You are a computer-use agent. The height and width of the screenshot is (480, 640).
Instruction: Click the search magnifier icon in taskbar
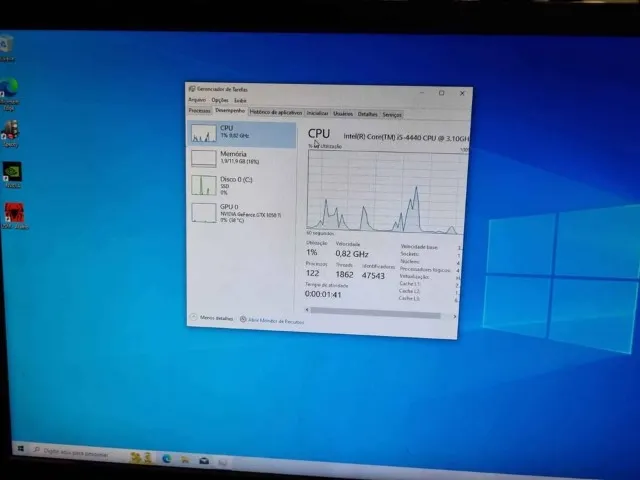point(37,450)
